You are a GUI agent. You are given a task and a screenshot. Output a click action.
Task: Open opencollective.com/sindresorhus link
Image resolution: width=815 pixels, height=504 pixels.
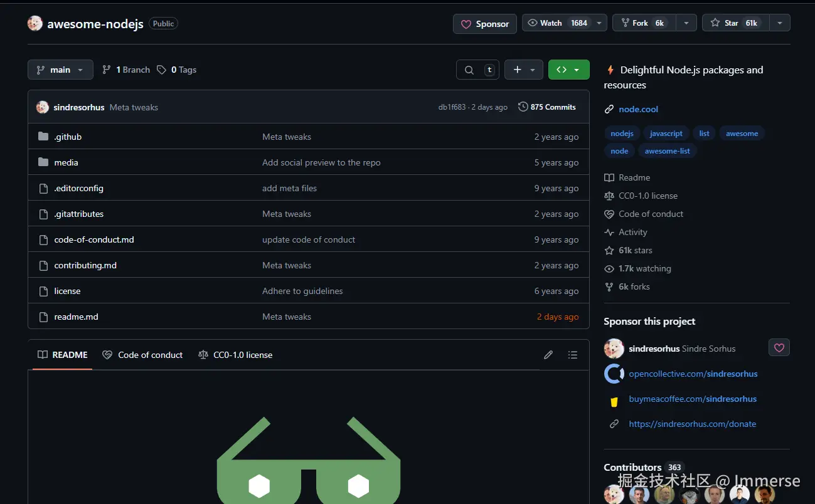click(693, 374)
